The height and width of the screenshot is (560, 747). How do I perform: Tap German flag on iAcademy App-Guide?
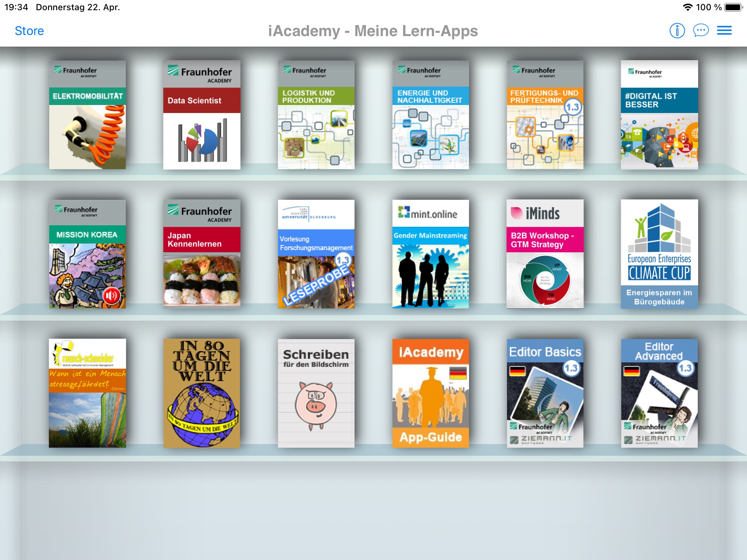click(458, 373)
